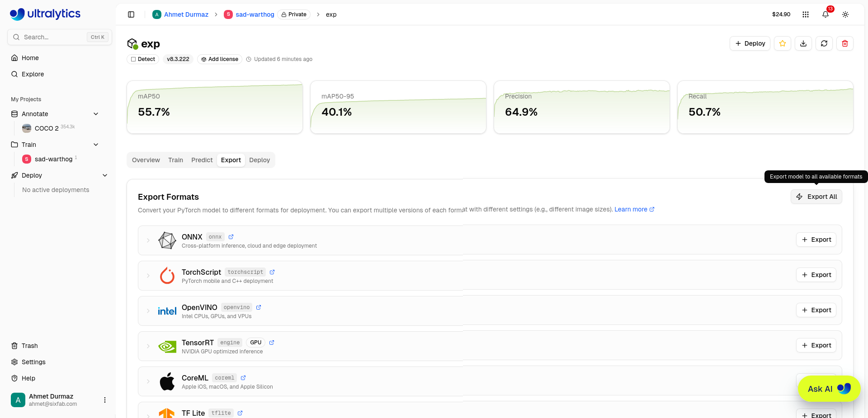Delete model with red trash icon
868x418 pixels.
845,43
